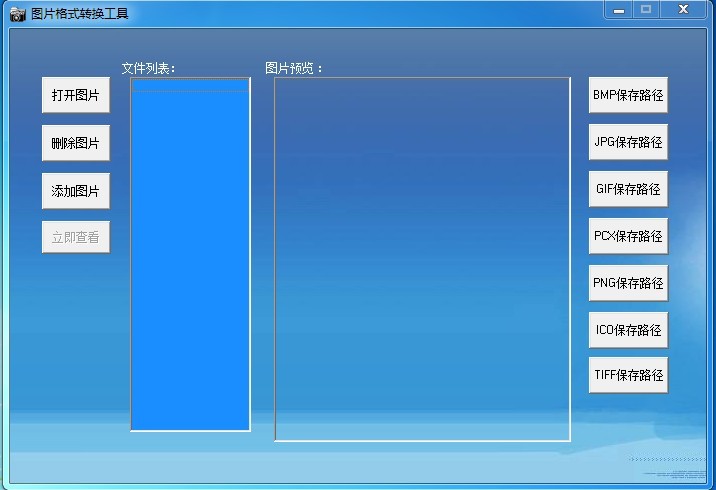Select the PCX保存路径 button

click(x=628, y=236)
